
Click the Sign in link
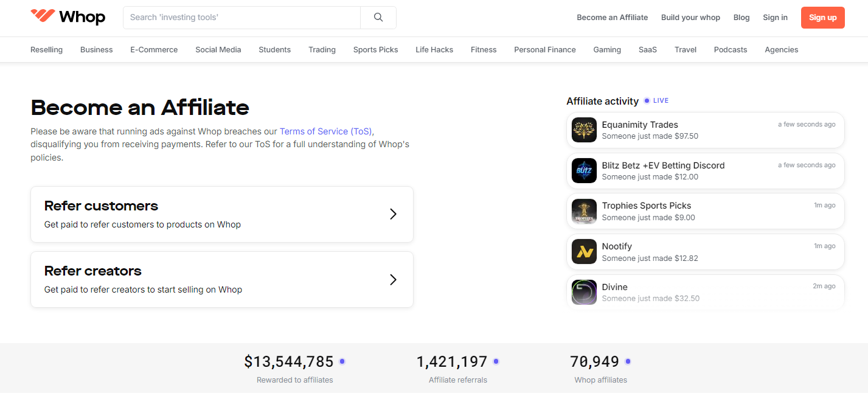click(x=774, y=17)
